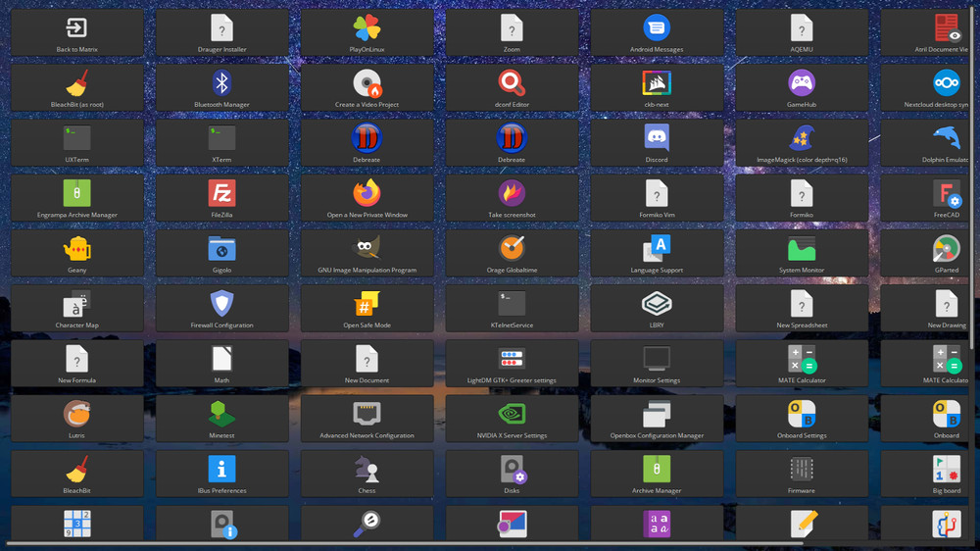Open the AQEMU launcher
The width and height of the screenshot is (980, 551).
[802, 32]
